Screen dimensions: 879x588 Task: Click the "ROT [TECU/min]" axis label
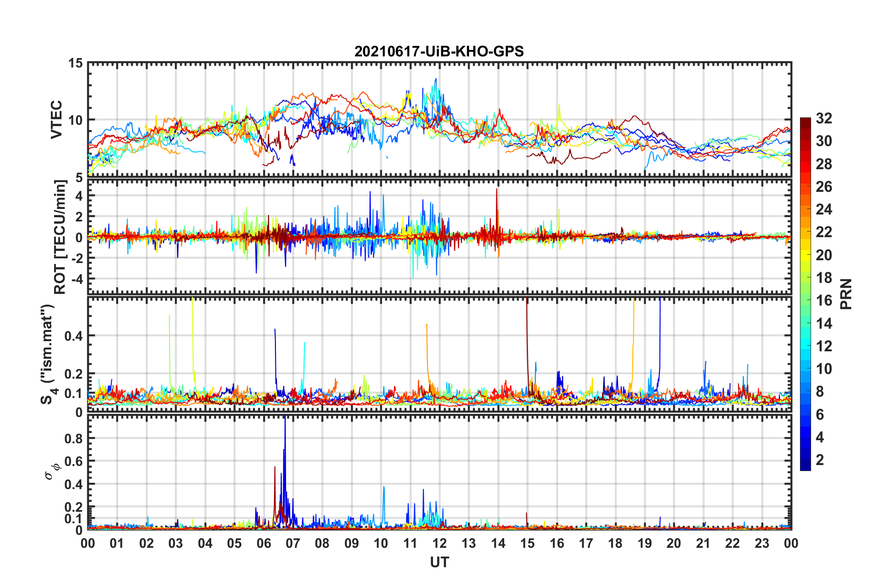tap(60, 237)
